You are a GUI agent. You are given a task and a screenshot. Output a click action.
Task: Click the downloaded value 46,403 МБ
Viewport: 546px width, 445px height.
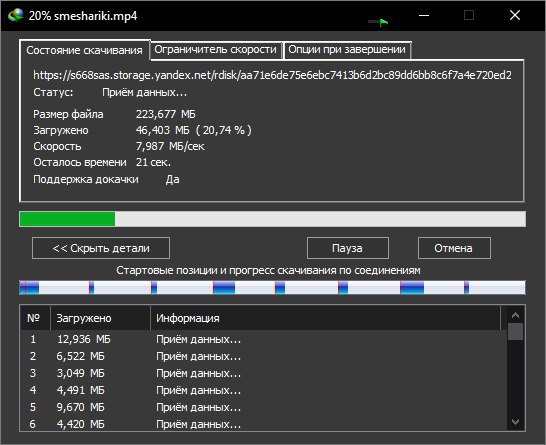coord(163,130)
